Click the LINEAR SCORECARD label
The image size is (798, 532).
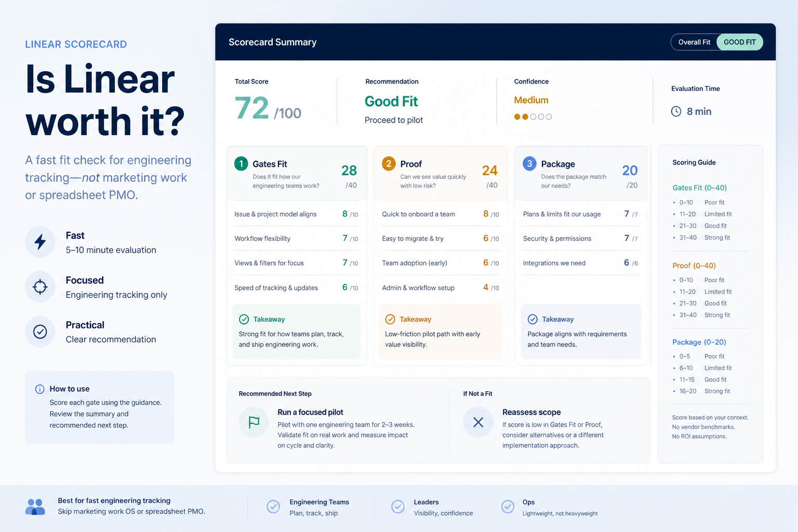coord(76,44)
